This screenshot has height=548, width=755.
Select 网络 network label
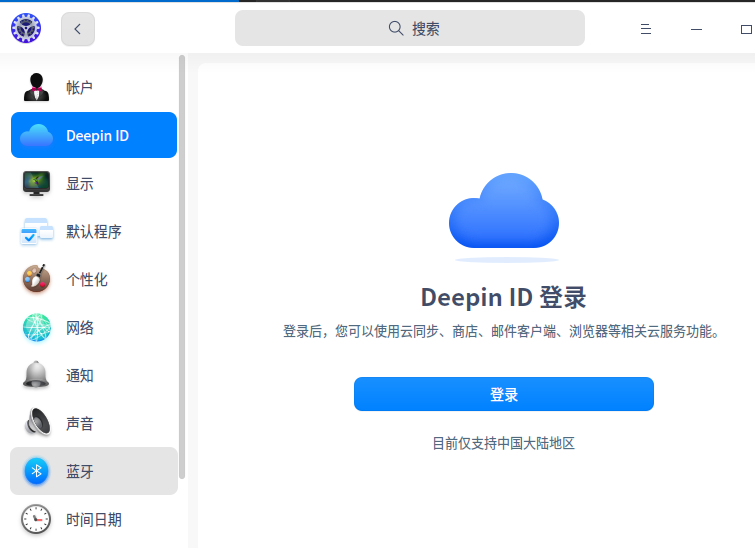tap(79, 328)
